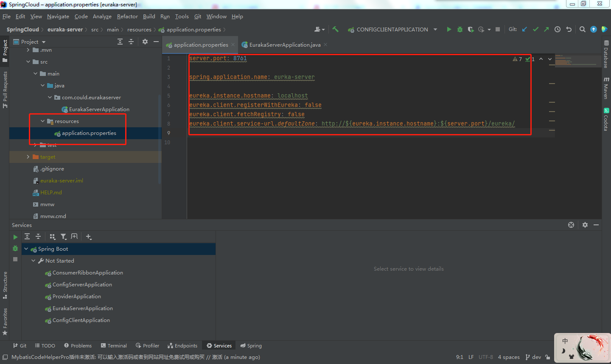This screenshot has height=364, width=611.
Task: Open the File menu
Action: point(6,17)
